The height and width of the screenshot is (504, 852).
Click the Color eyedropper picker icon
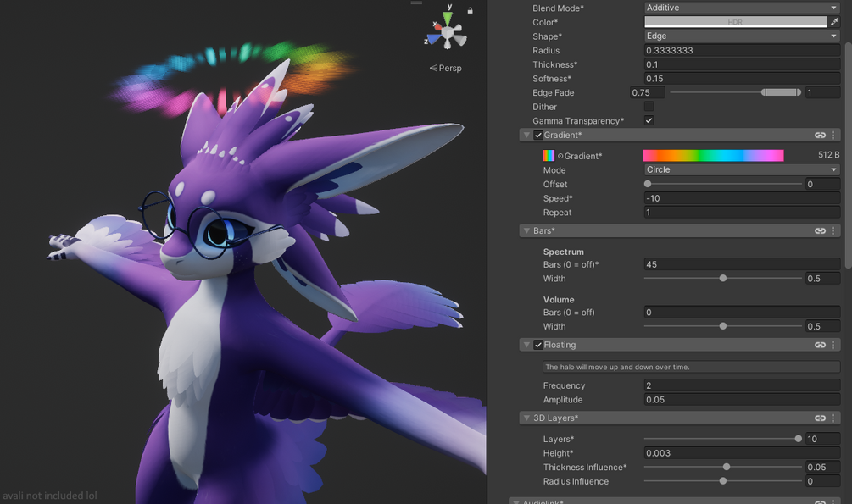tap(834, 22)
